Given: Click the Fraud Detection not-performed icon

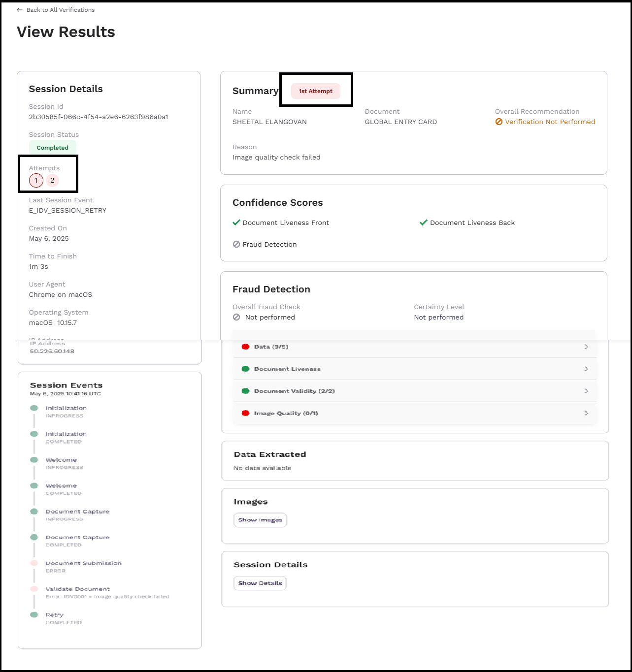Looking at the screenshot, I should [236, 244].
